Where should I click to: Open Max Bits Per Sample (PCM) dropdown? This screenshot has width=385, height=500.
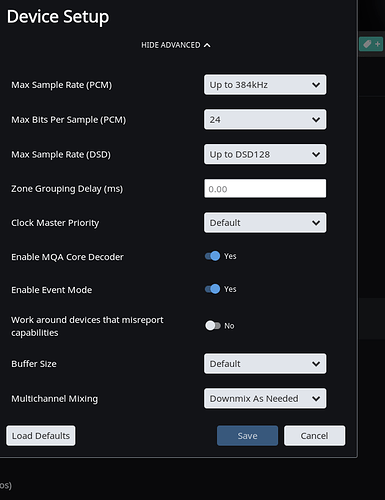tap(265, 119)
